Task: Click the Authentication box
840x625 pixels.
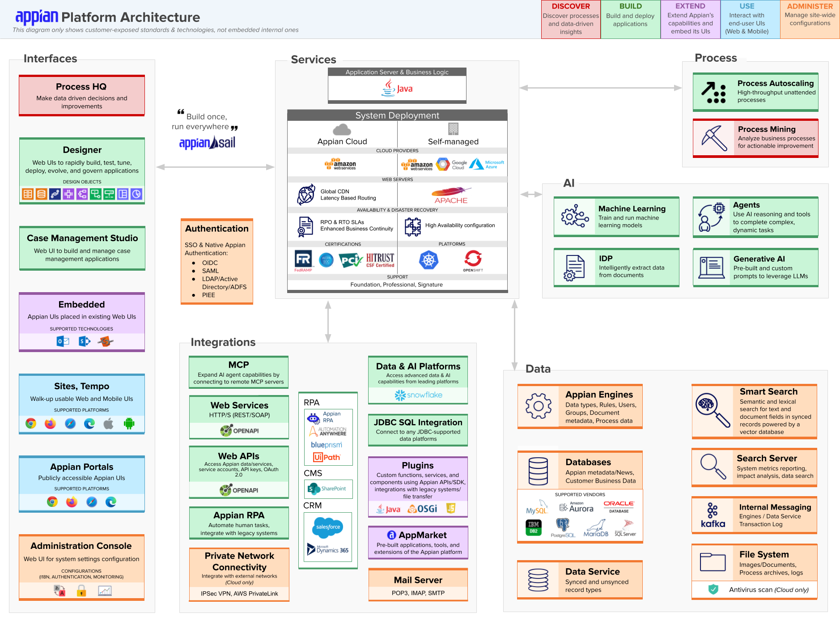Action: click(217, 261)
